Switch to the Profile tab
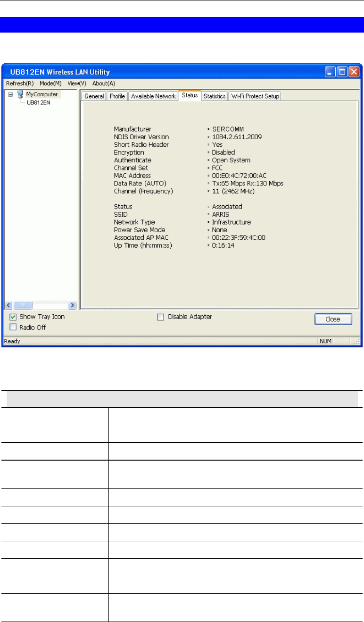The width and height of the screenshot is (364, 622). (x=117, y=96)
